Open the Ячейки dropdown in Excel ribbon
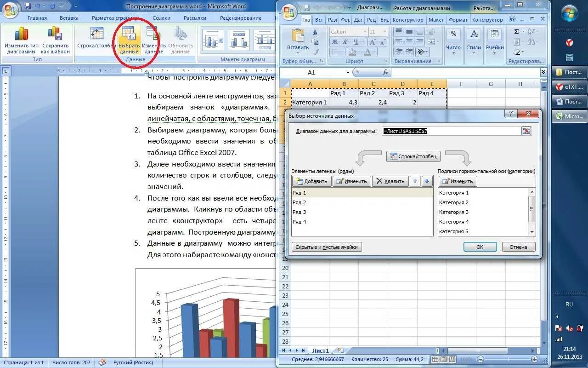The height and width of the screenshot is (368, 588). point(495,41)
